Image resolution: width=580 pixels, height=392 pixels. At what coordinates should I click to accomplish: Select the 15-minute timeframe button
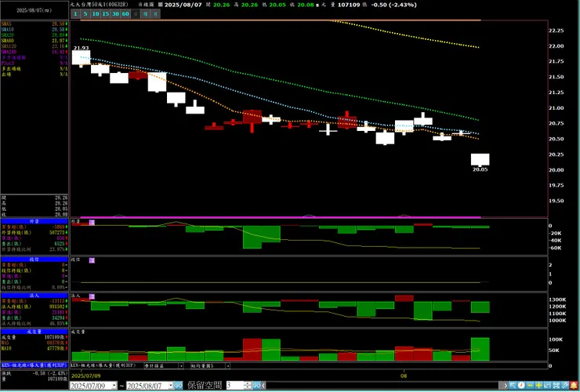(106, 13)
